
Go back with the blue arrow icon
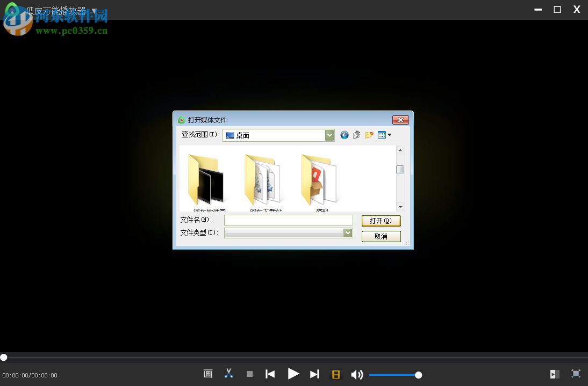tap(344, 135)
